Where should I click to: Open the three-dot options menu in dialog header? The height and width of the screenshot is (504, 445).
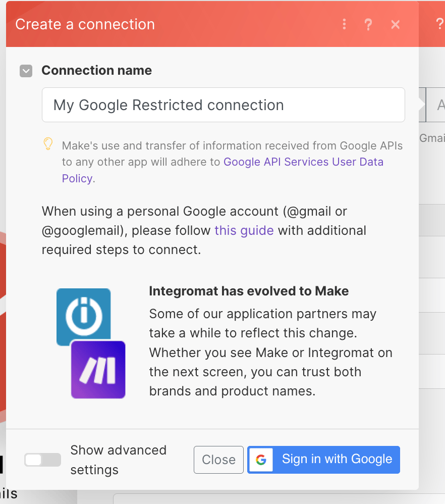point(344,24)
